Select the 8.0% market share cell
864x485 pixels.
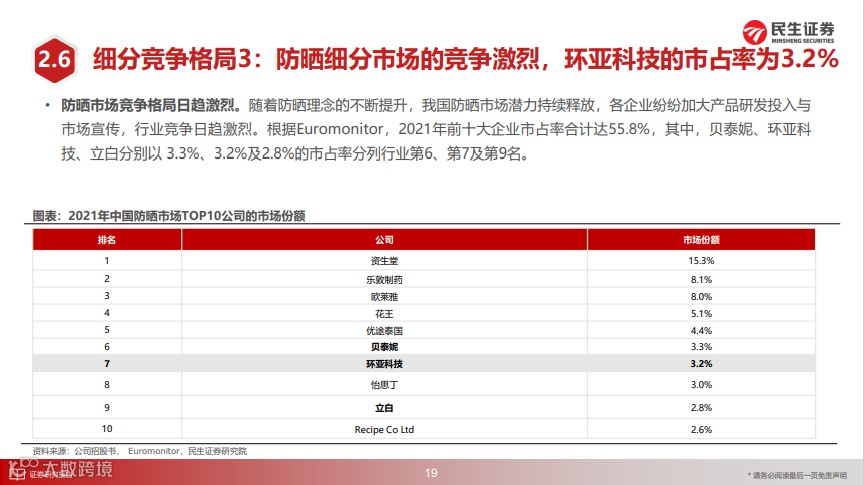[701, 297]
